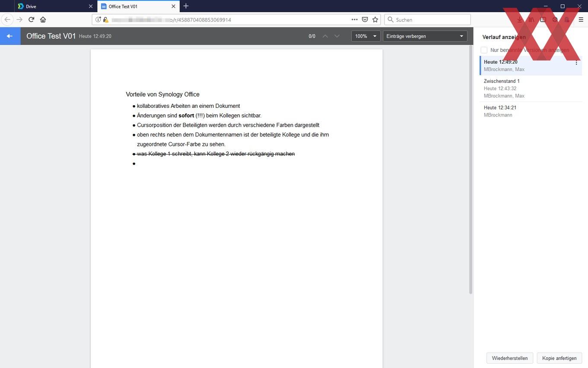This screenshot has width=588, height=368.
Task: Close the Office Test V01 tab
Action: coord(173,6)
